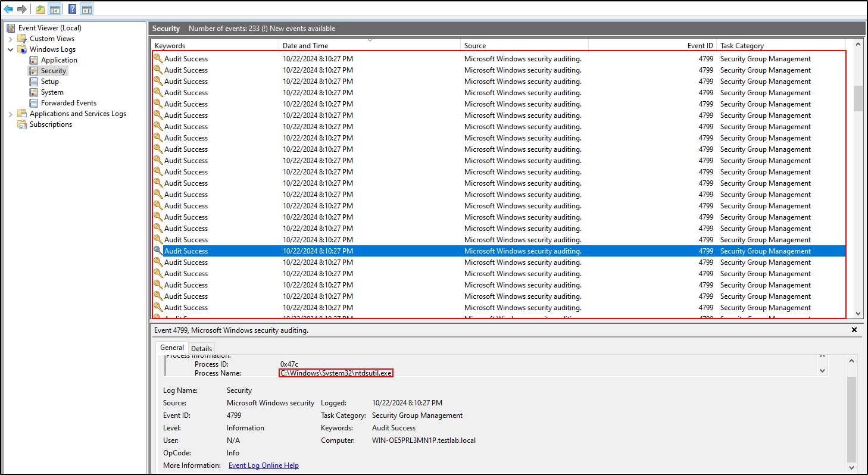Select the Application log in the tree

(59, 60)
